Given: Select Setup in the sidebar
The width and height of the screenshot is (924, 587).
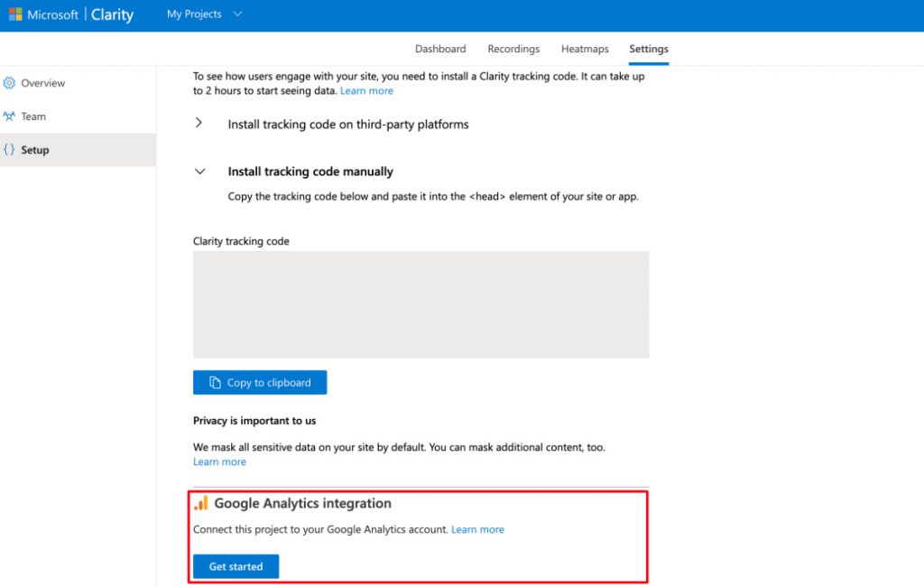Looking at the screenshot, I should [x=78, y=150].
